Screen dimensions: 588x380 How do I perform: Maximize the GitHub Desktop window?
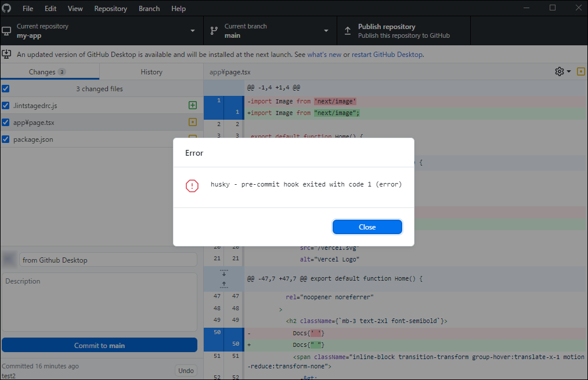[553, 8]
